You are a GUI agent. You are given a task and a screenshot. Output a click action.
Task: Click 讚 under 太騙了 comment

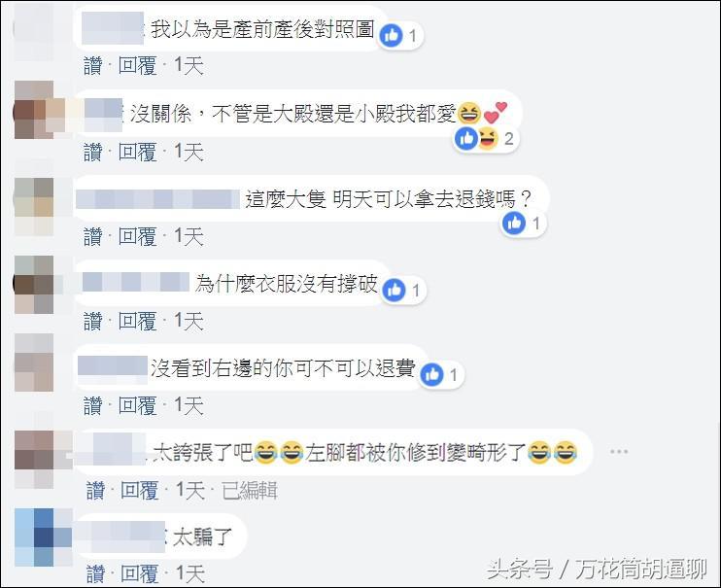tap(95, 573)
